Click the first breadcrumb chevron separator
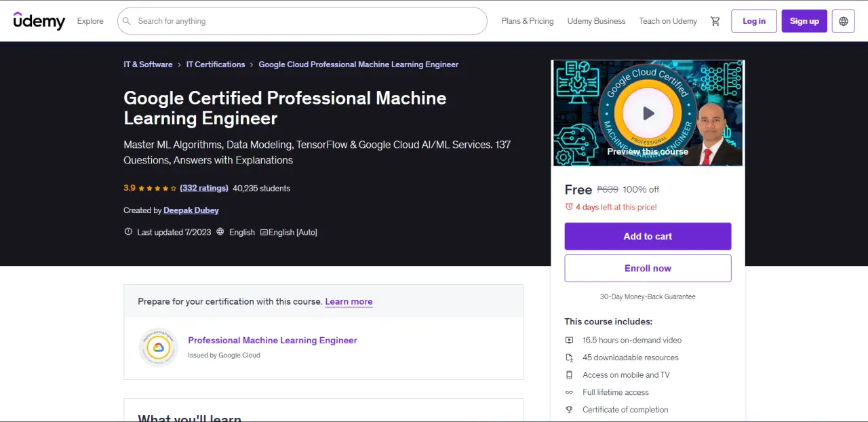The width and height of the screenshot is (868, 422). 180,64
